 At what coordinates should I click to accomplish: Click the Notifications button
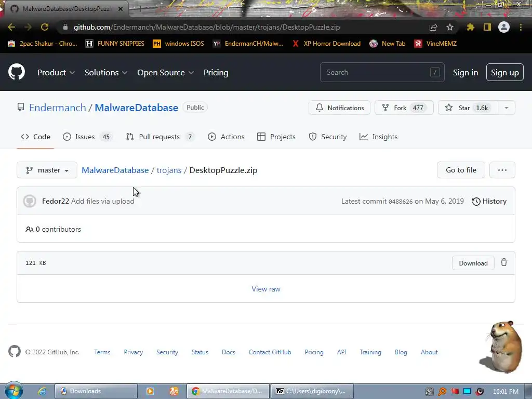[x=339, y=108]
